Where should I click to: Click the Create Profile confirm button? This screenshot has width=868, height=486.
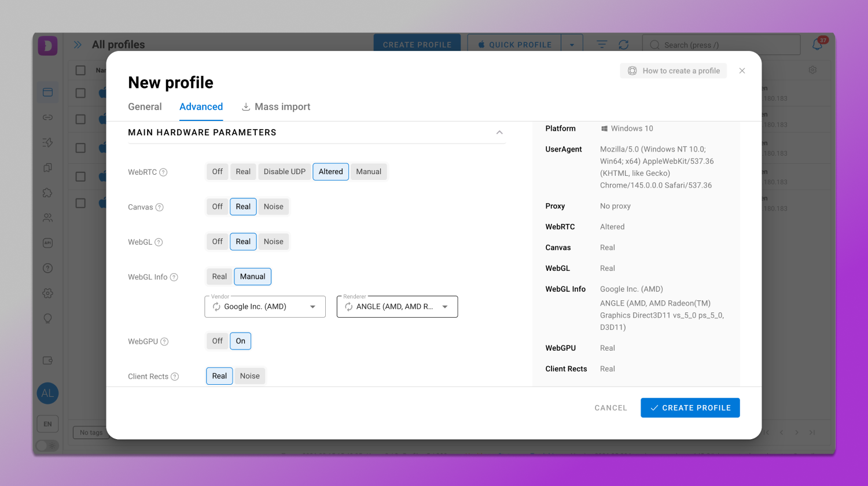[x=690, y=408]
